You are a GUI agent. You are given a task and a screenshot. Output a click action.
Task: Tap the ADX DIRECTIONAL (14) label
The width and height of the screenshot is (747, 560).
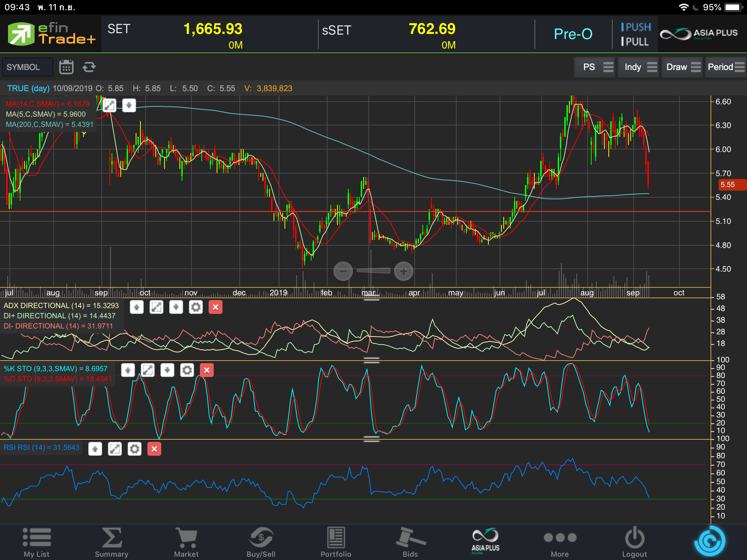coord(61,306)
